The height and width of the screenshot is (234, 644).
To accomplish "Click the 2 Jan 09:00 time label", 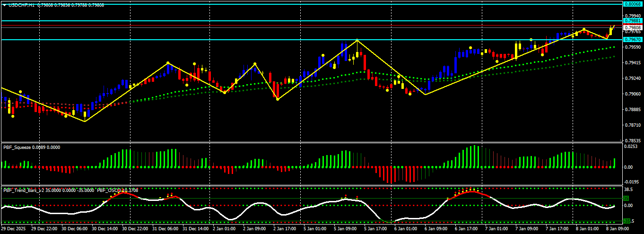I will click(255, 229).
